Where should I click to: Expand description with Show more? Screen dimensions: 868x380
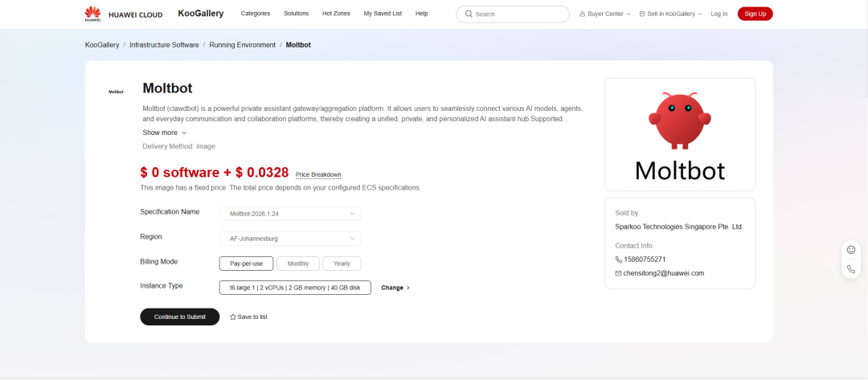click(x=165, y=133)
